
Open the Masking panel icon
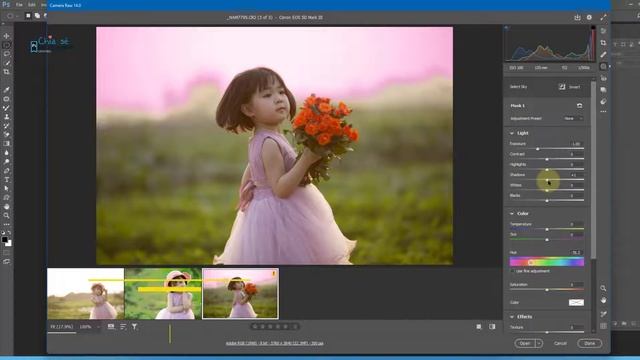[x=604, y=67]
